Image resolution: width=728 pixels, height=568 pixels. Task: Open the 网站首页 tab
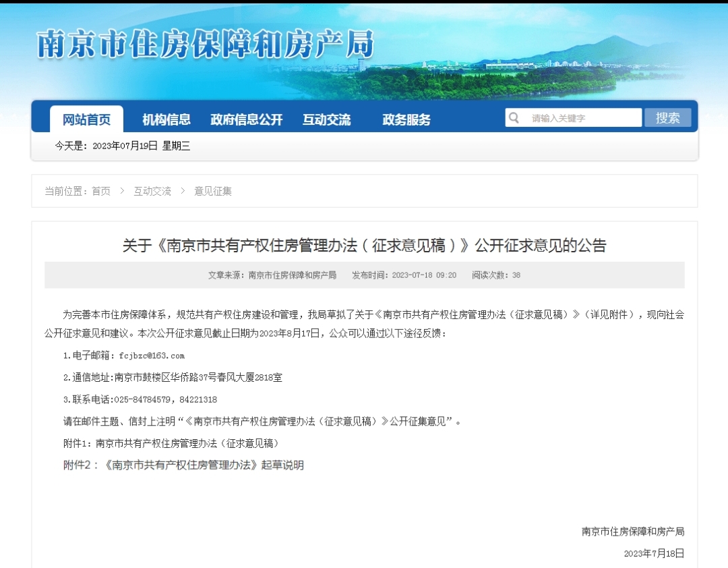coord(86,119)
